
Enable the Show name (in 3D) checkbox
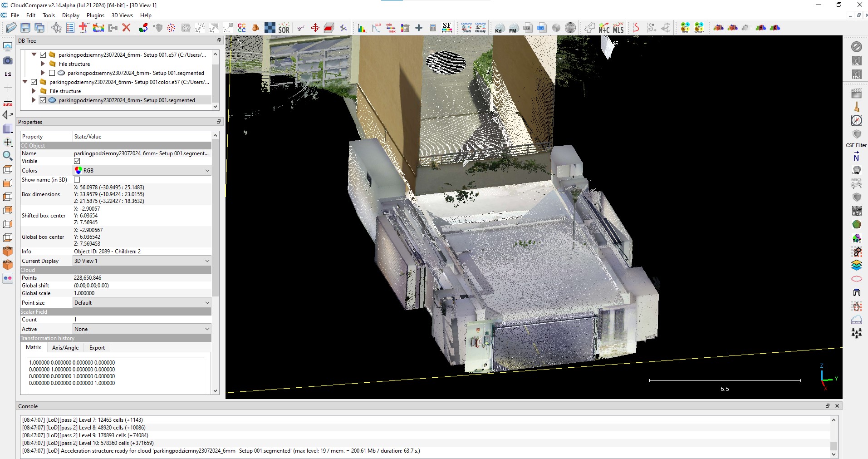pyautogui.click(x=77, y=180)
